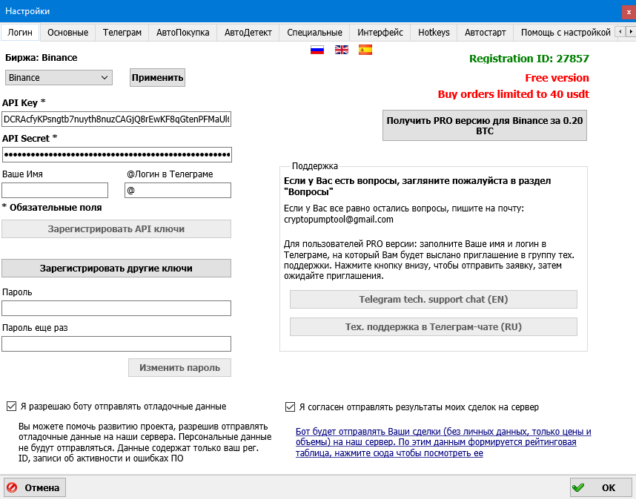Open the Binance exchange dropdown
This screenshot has width=636, height=499.
(x=59, y=77)
